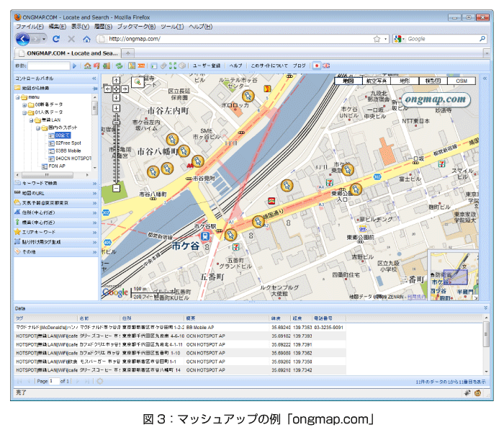This screenshot has height=435, width=504.
Task: Click the このサイトについて link
Action: point(269,66)
